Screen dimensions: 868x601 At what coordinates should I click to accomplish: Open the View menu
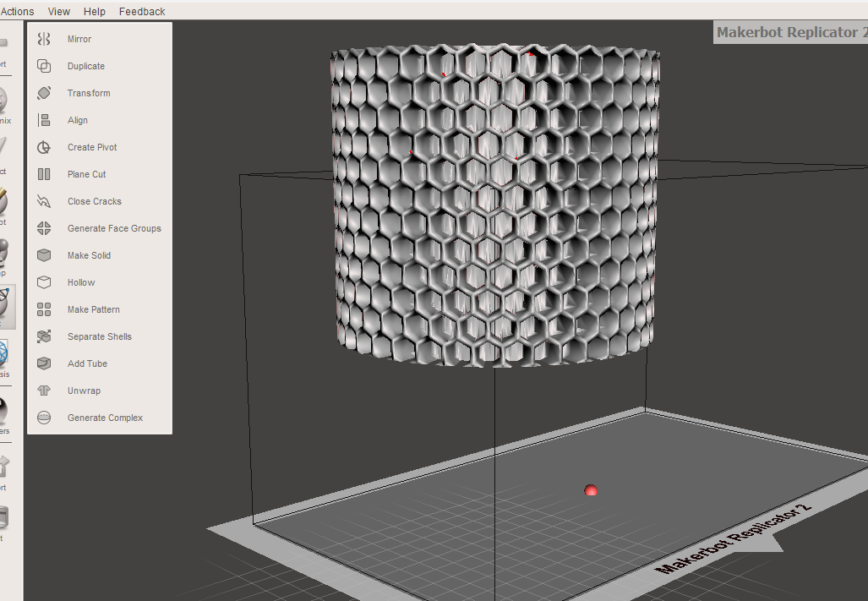58,11
